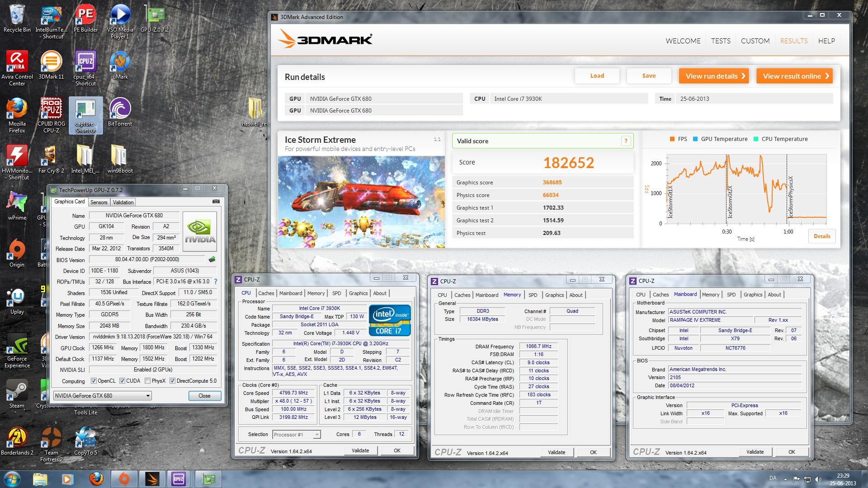Click CPU Temperature green legend swatch
868x488 pixels.
pos(756,139)
